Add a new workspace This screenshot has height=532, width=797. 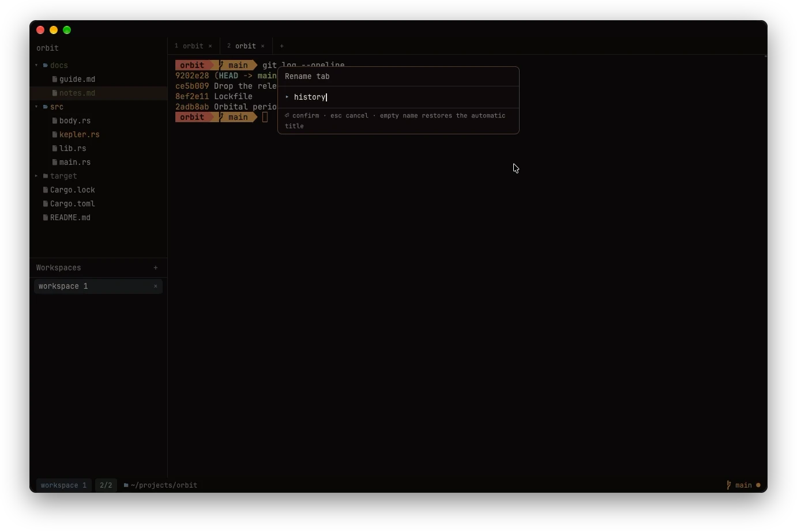[156, 267]
